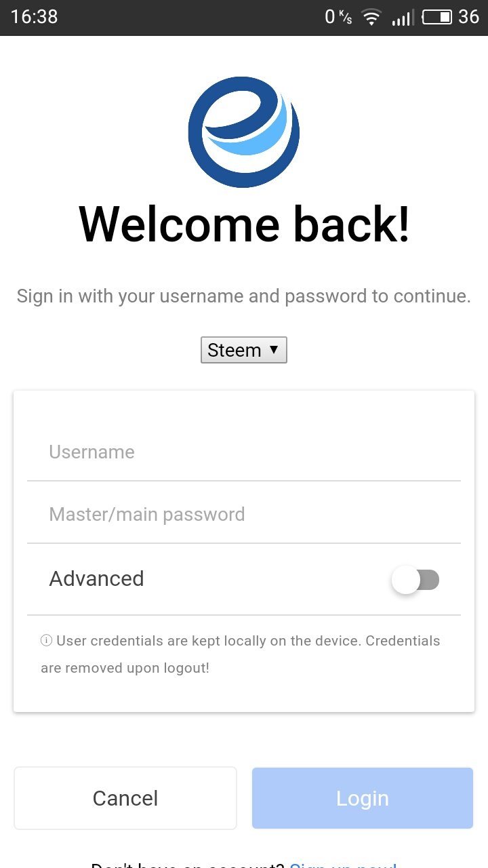
Task: Tap the network speed indicator
Action: point(338,17)
